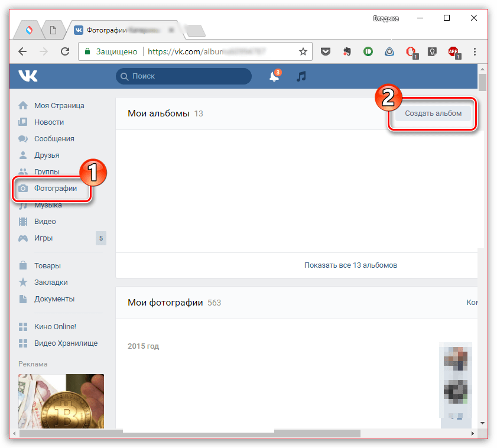Click the Создать альбом button
Viewport: 497px width, 448px height.
click(x=433, y=113)
